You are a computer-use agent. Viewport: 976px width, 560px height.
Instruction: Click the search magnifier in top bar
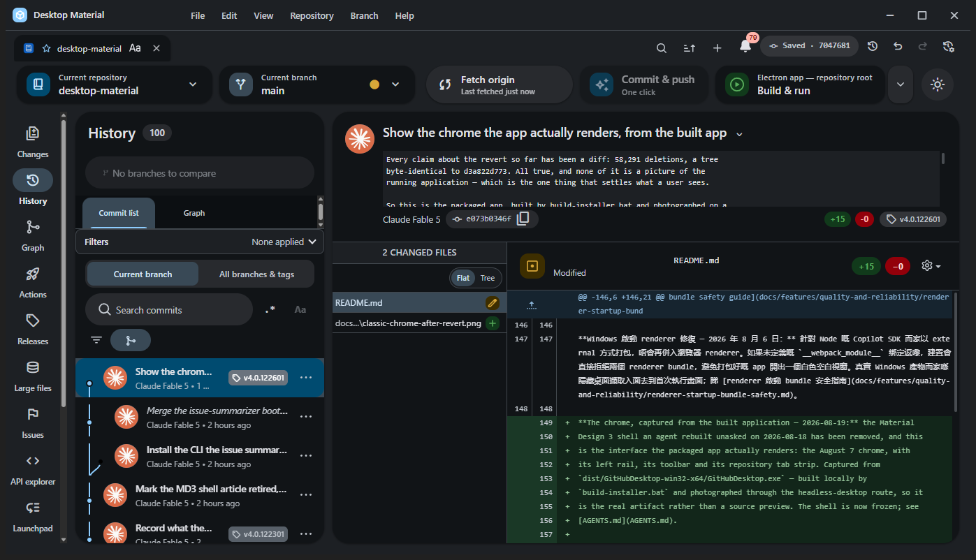tap(661, 47)
